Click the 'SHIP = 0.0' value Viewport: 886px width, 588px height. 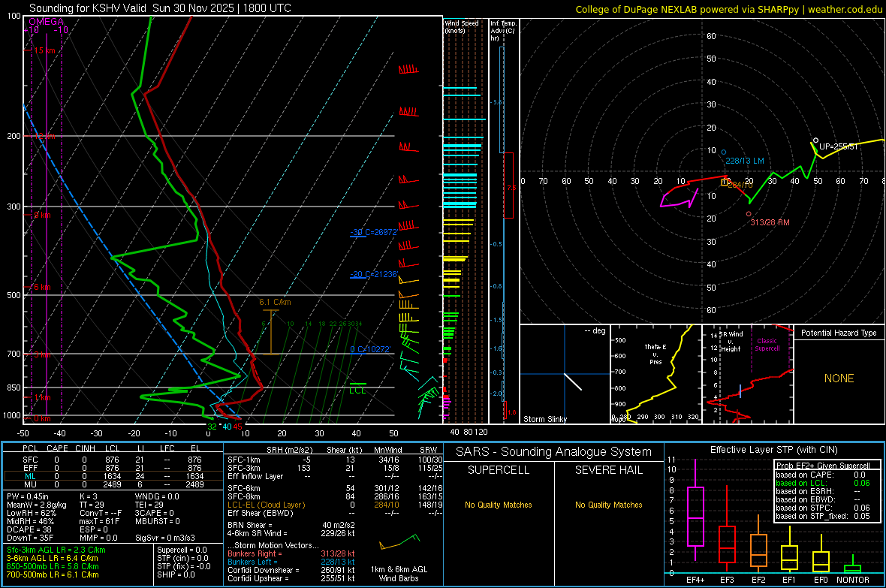176,575
